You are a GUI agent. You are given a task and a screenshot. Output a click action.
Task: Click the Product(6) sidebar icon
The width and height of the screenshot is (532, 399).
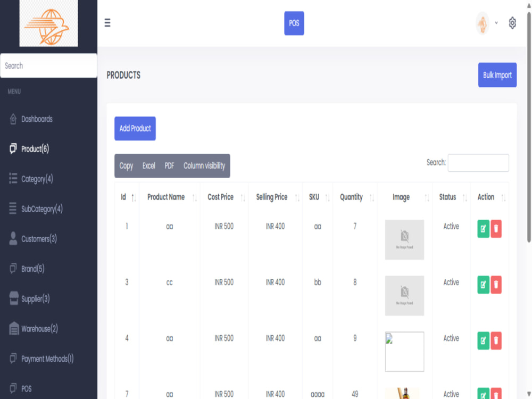pyautogui.click(x=13, y=148)
